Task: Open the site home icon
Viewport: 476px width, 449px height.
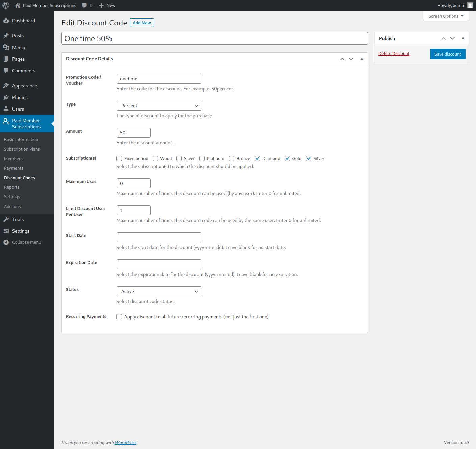Action: (x=18, y=5)
